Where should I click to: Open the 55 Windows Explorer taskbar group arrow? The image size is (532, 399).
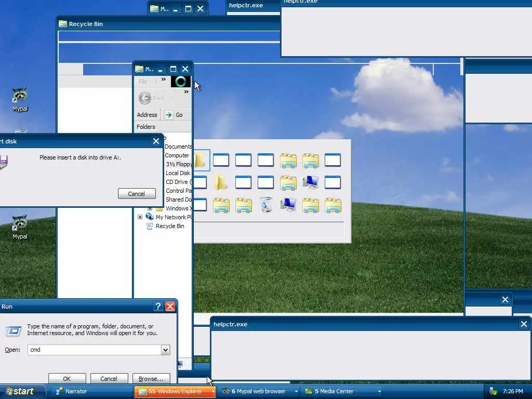[x=213, y=392]
